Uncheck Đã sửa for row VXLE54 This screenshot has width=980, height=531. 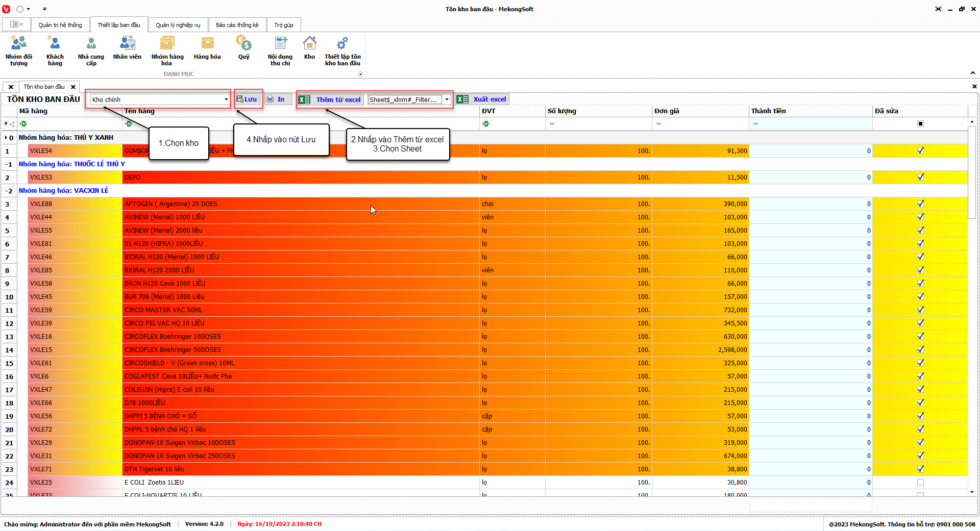[920, 150]
